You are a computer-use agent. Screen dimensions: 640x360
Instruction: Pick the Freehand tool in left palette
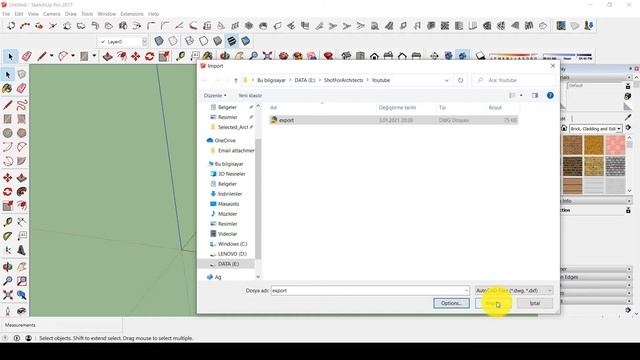pyautogui.click(x=22, y=104)
